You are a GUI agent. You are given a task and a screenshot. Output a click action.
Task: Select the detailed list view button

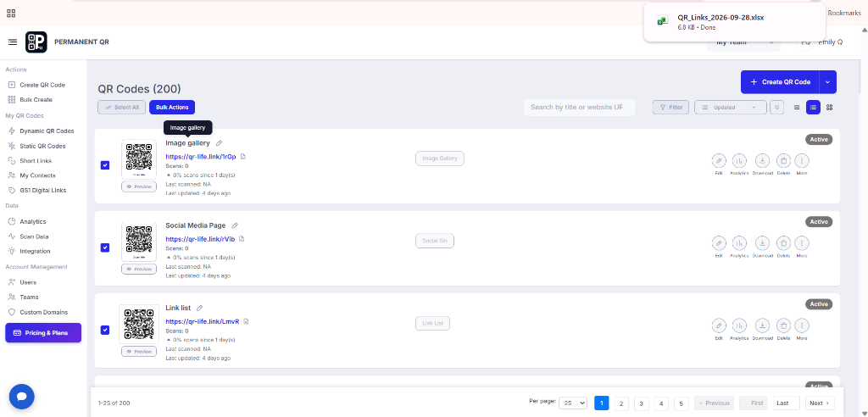813,108
